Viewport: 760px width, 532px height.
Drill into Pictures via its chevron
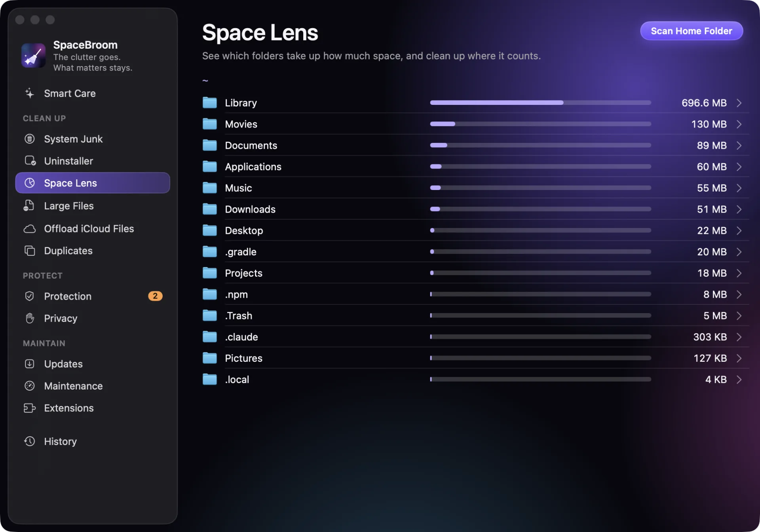click(x=739, y=358)
